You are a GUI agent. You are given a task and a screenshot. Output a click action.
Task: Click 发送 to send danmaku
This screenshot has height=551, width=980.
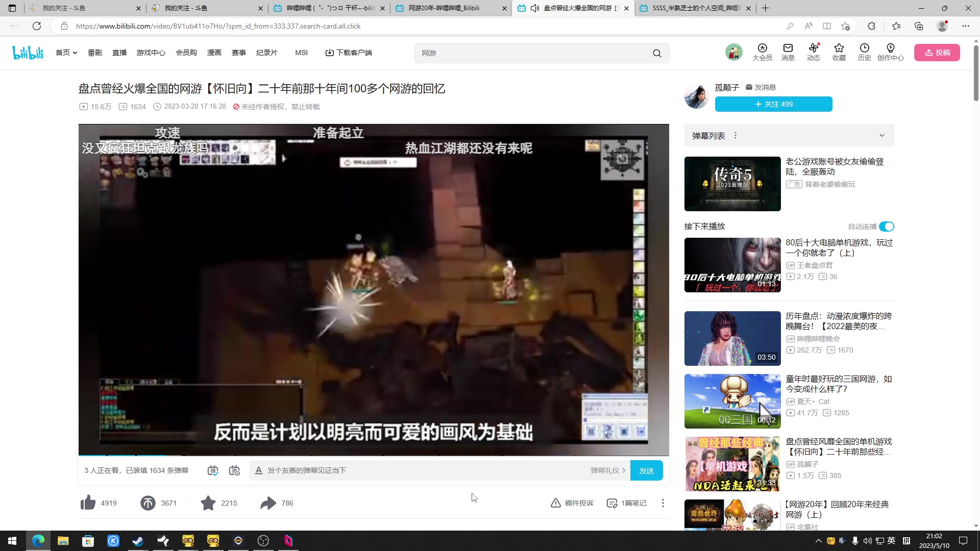[646, 470]
